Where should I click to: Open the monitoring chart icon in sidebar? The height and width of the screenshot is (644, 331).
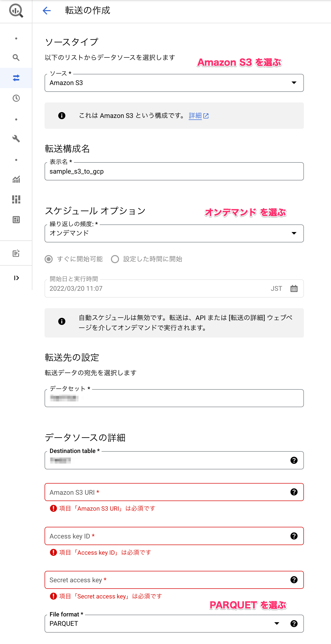click(x=16, y=179)
